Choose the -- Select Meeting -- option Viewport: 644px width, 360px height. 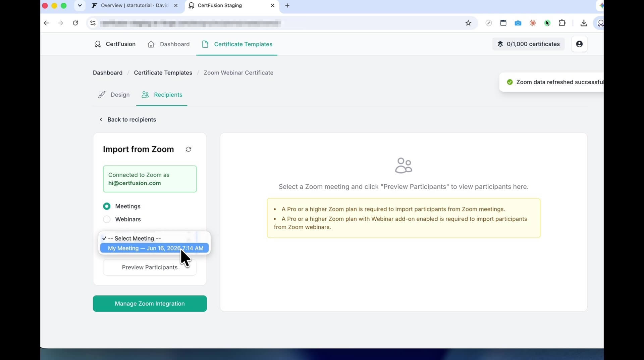pos(154,238)
